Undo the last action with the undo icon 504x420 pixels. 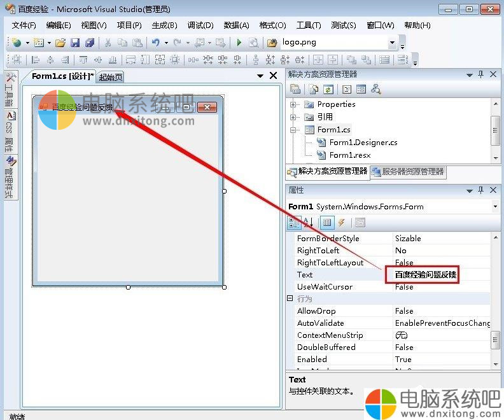(x=156, y=43)
